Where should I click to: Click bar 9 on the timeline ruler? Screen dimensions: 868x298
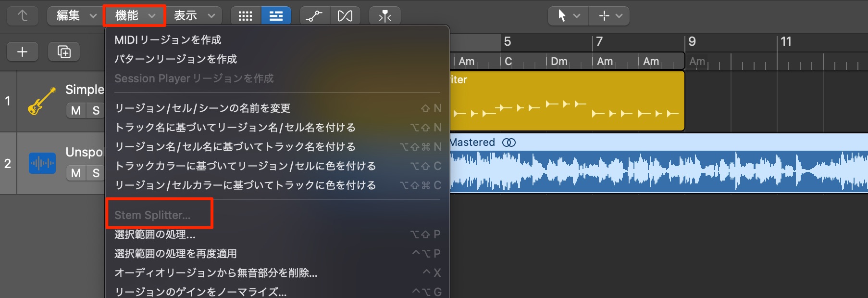pyautogui.click(x=692, y=42)
